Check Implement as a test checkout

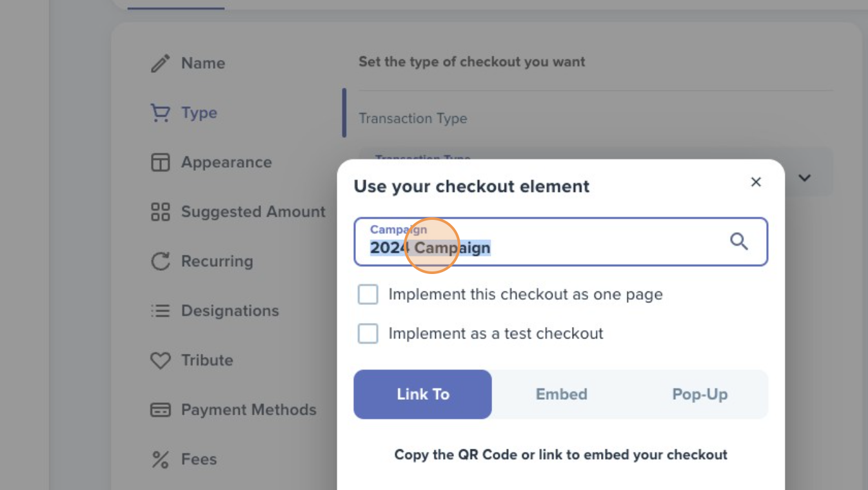[368, 333]
